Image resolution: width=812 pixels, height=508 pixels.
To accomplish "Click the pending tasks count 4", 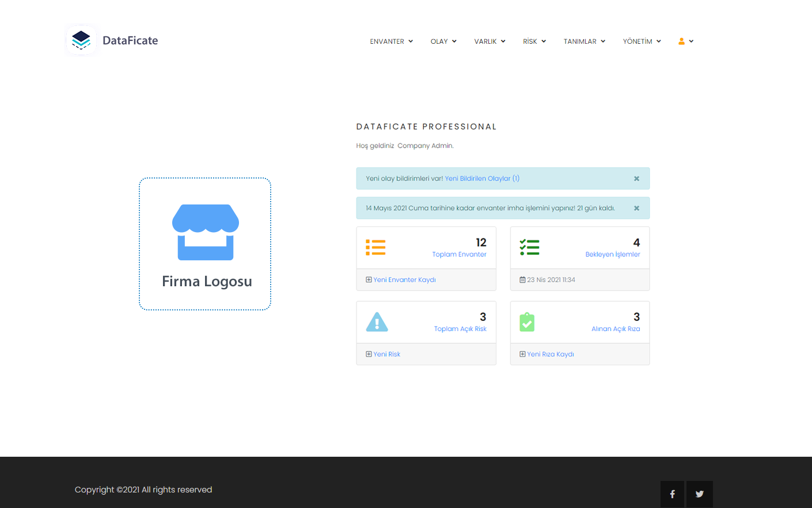I will tap(636, 242).
